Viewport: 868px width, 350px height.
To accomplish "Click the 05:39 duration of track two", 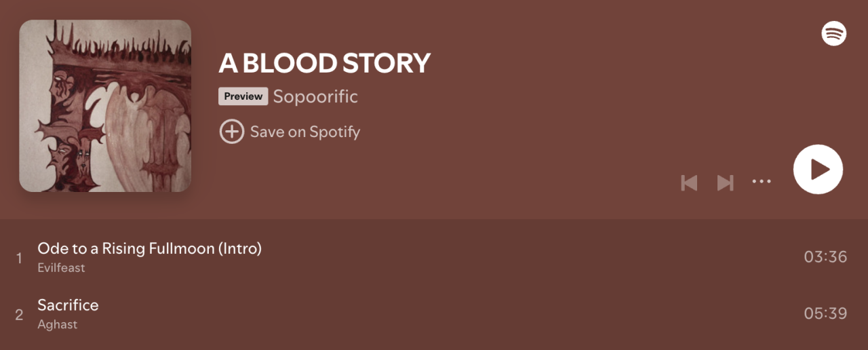I will [825, 313].
